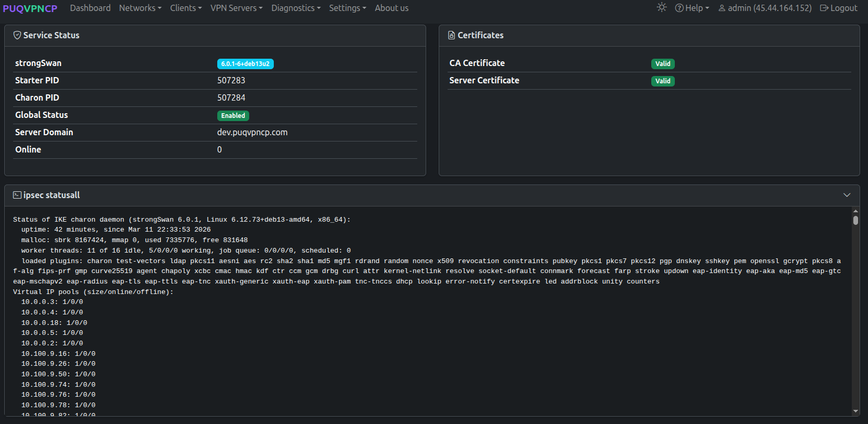Click the Server Certificate label
This screenshot has height=424, width=868.
484,80
